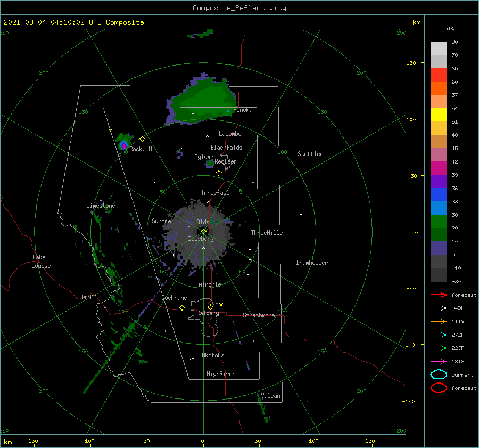
Task: Click the RedDeer city label
Action: point(226,161)
